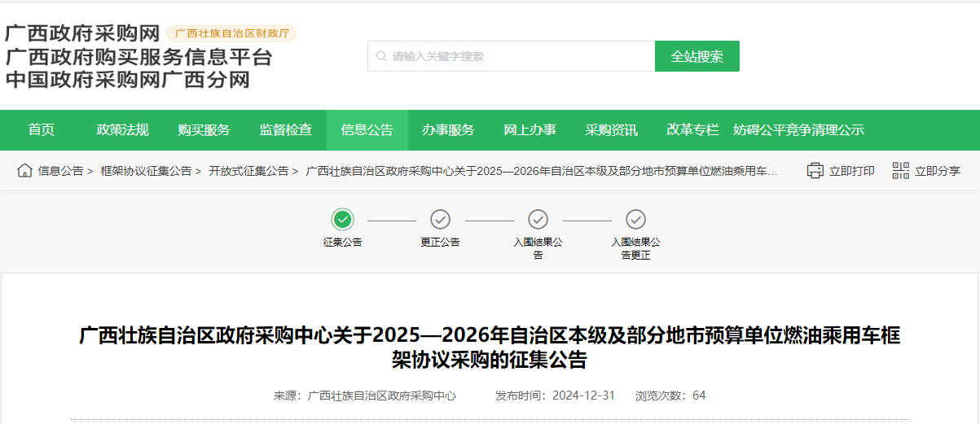
Task: Open 开放式征集公告 breadcrumb link
Action: click(248, 171)
